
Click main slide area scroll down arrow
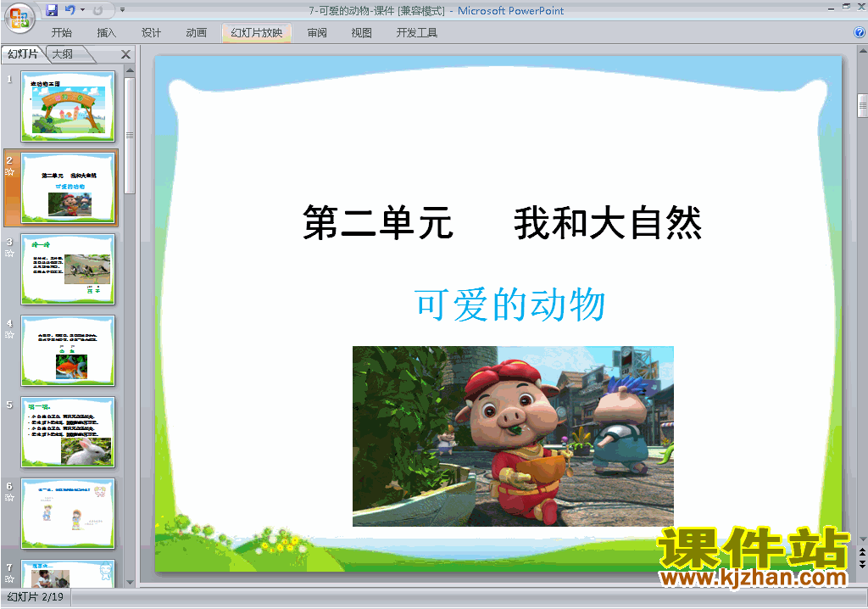point(862,539)
